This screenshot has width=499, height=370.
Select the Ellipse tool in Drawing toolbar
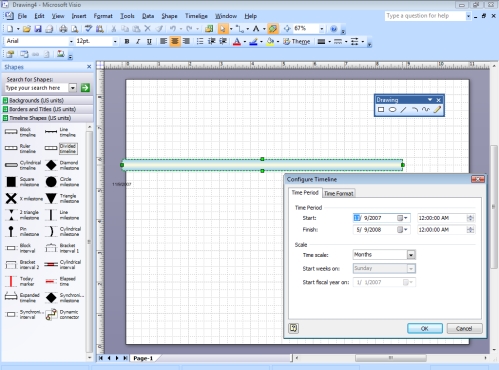point(392,110)
